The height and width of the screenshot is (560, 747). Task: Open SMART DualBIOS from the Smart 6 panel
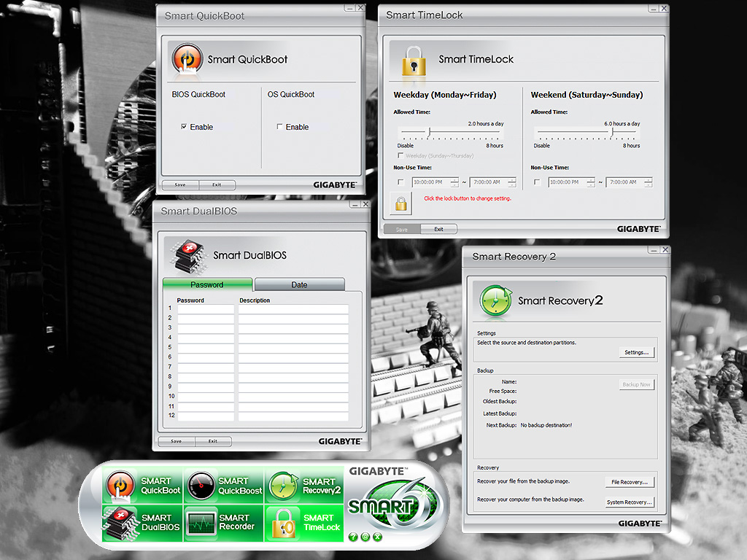point(142,523)
